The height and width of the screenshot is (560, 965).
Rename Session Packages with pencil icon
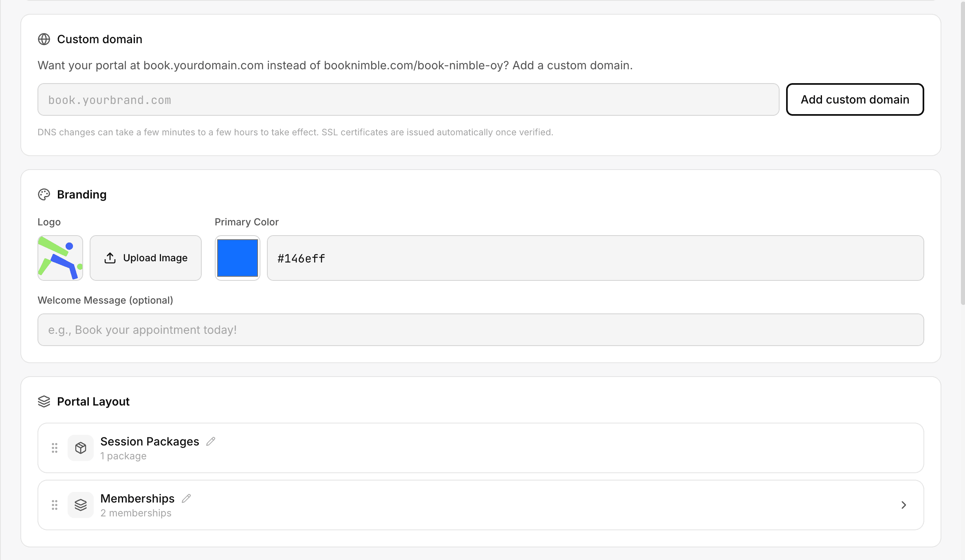coord(211,441)
